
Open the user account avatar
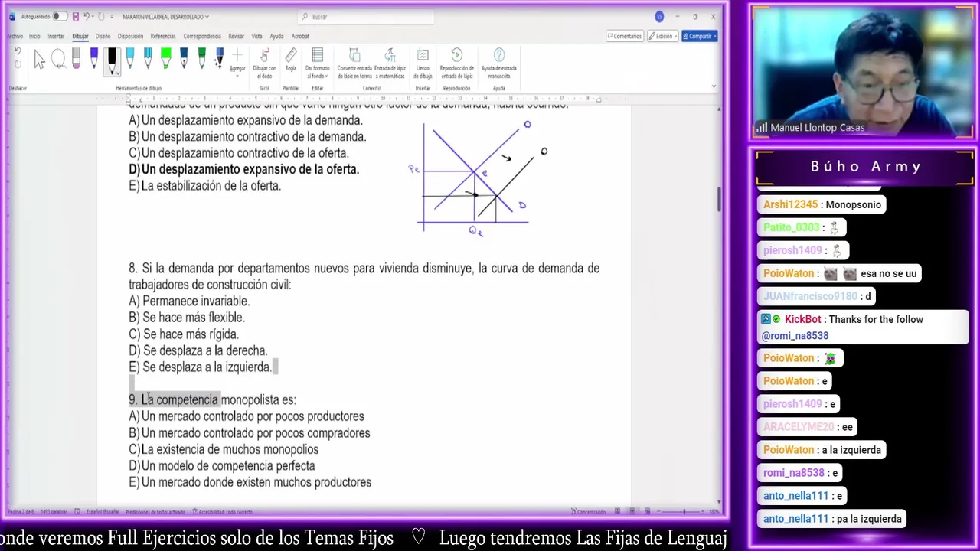pyautogui.click(x=659, y=16)
